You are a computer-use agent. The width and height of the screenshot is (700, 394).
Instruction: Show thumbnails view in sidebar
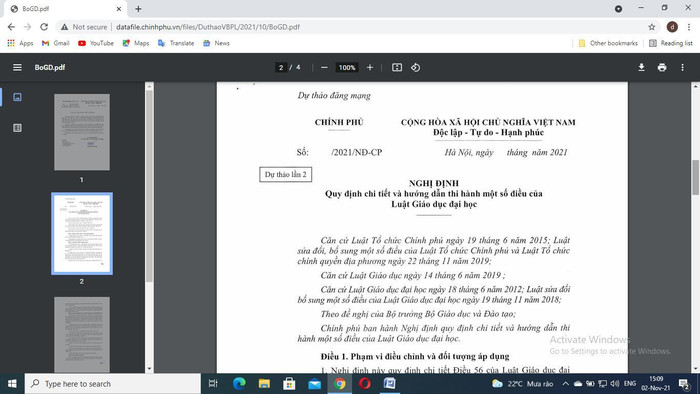(x=17, y=97)
